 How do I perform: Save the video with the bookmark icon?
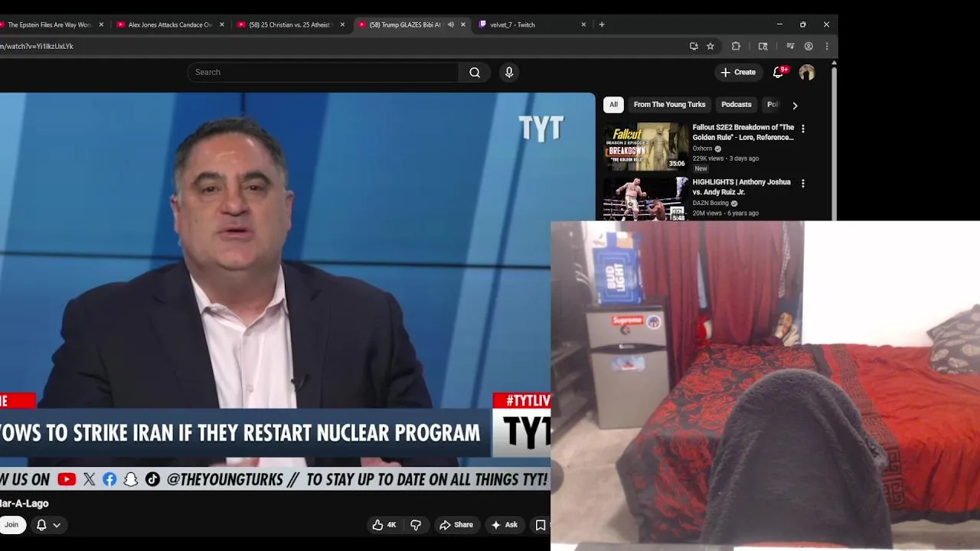tap(541, 525)
